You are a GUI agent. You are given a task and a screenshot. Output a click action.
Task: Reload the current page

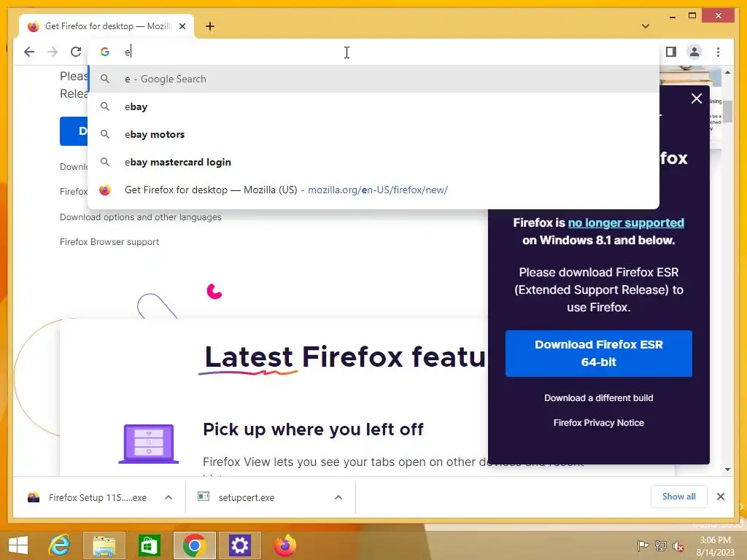click(x=76, y=52)
